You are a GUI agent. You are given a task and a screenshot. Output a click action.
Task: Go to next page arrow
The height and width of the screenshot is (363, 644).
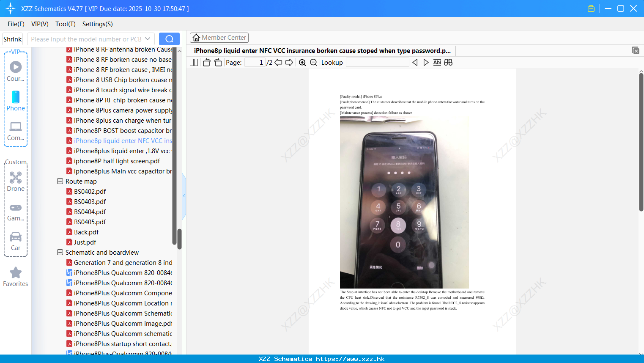coord(289,63)
